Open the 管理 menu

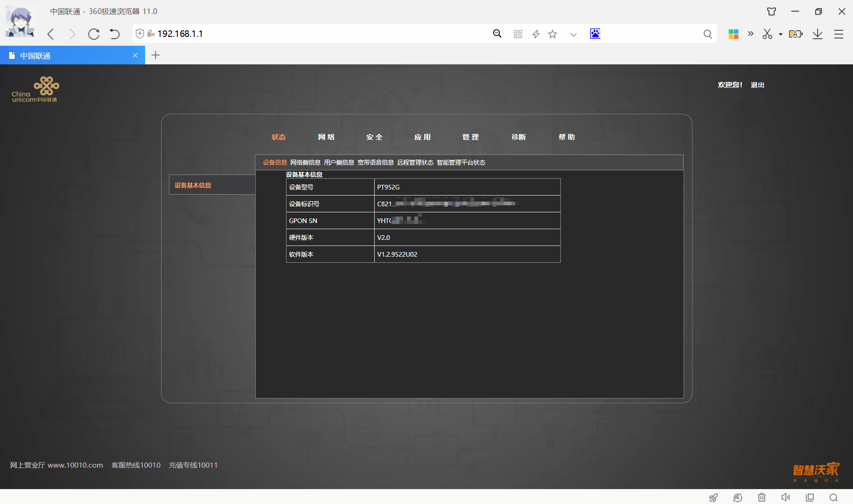pos(470,137)
